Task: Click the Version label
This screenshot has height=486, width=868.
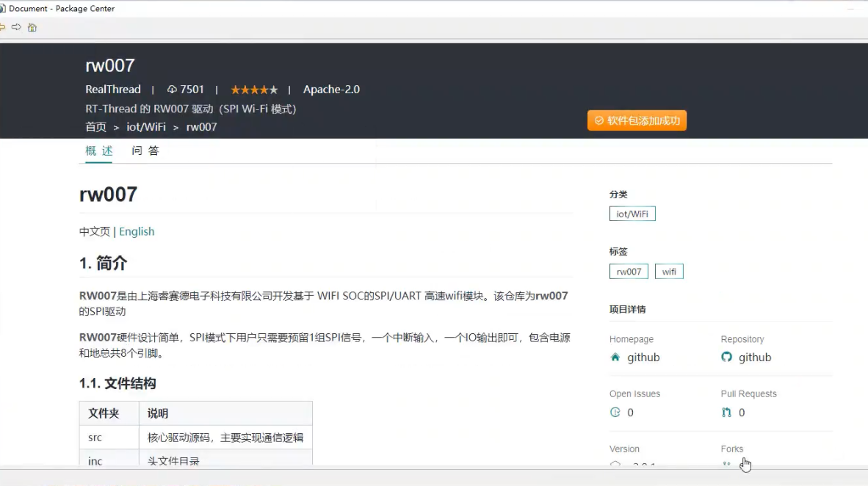Action: point(624,449)
